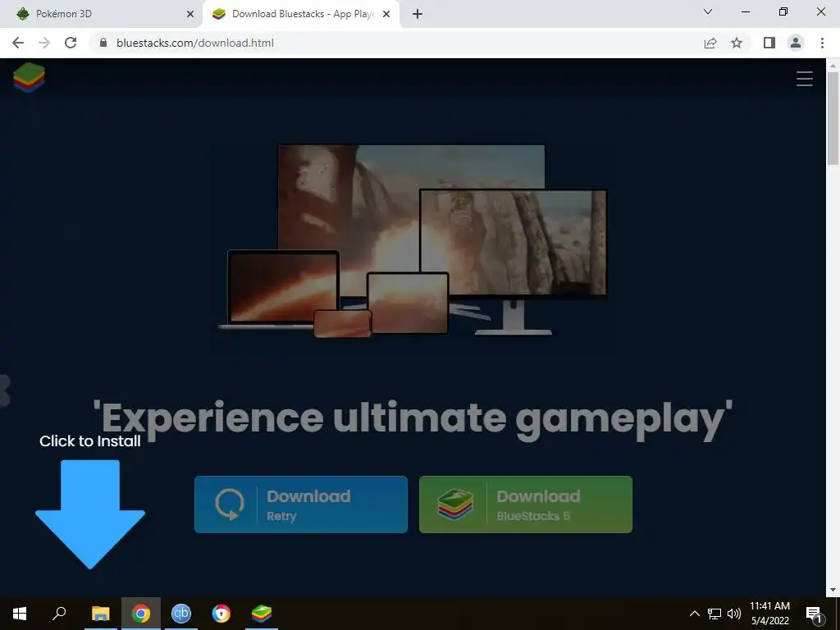Viewport: 840px width, 630px height.
Task: Open the Windows Start menu
Action: (x=20, y=614)
